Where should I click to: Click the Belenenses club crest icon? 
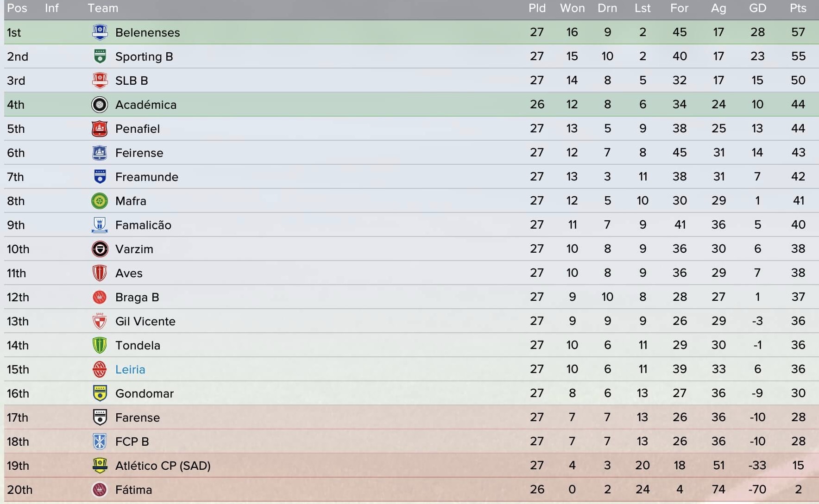100,32
